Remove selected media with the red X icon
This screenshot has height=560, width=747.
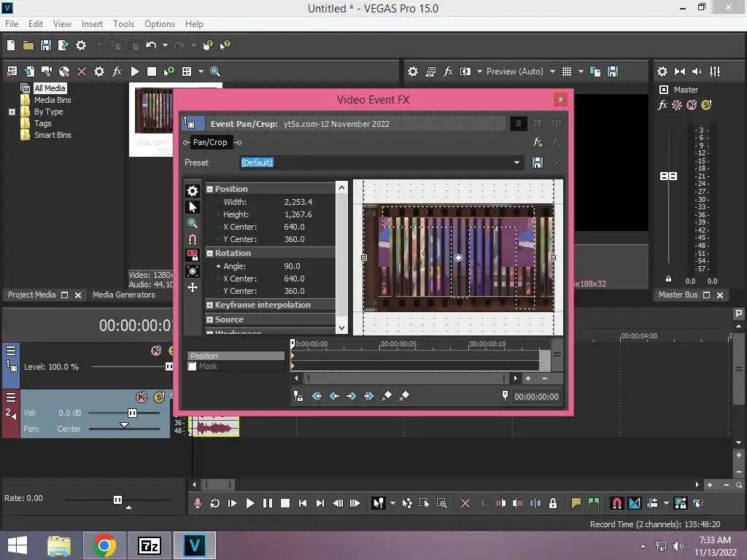[82, 71]
